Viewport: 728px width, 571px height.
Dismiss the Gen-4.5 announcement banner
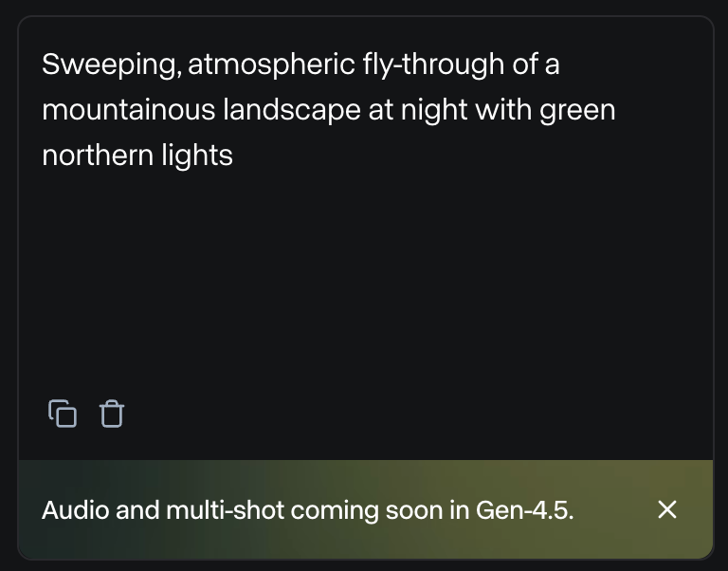click(x=667, y=509)
